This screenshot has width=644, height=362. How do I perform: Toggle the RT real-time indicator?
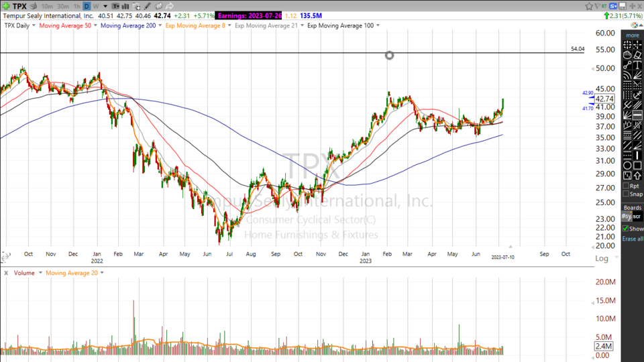point(604,6)
